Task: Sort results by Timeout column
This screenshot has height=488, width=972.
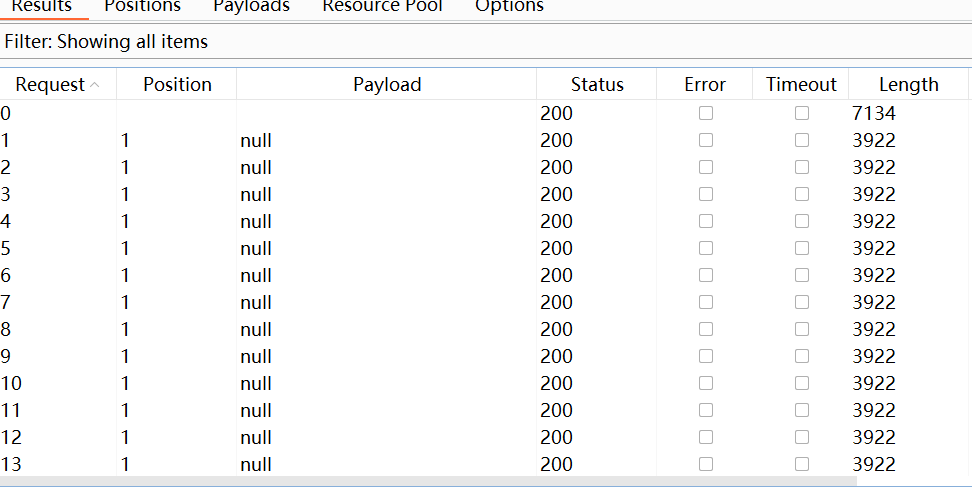Action: click(x=801, y=85)
